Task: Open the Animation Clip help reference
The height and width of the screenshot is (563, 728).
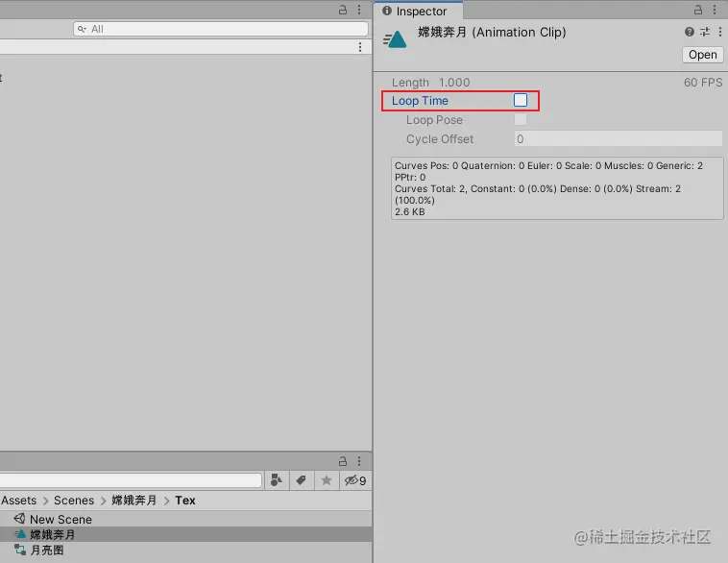Action: (690, 32)
